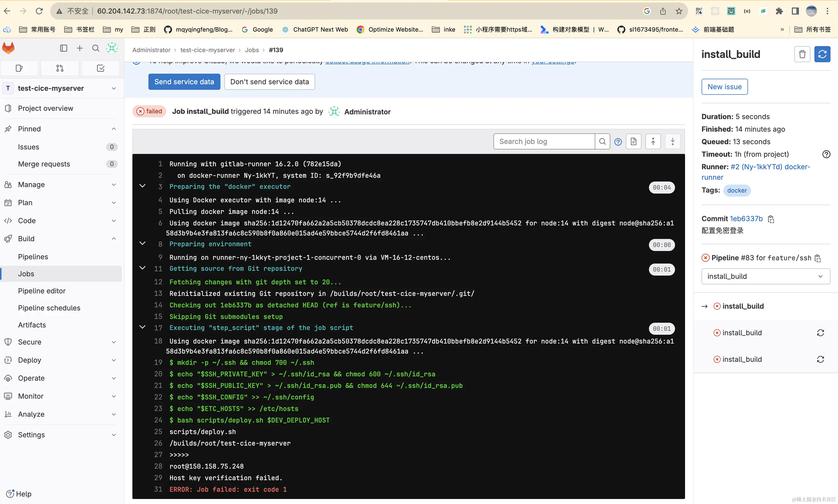838x504 pixels.
Task: Show the complete raw log
Action: click(x=633, y=142)
